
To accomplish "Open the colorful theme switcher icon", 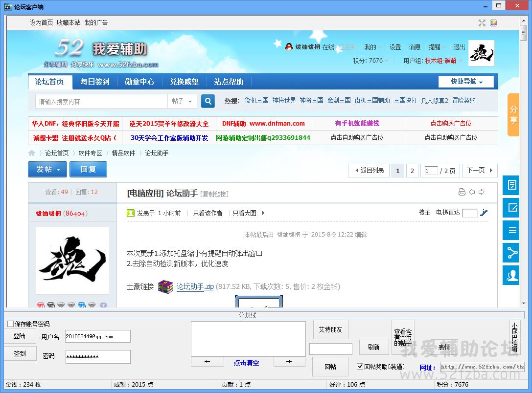I will [493, 23].
